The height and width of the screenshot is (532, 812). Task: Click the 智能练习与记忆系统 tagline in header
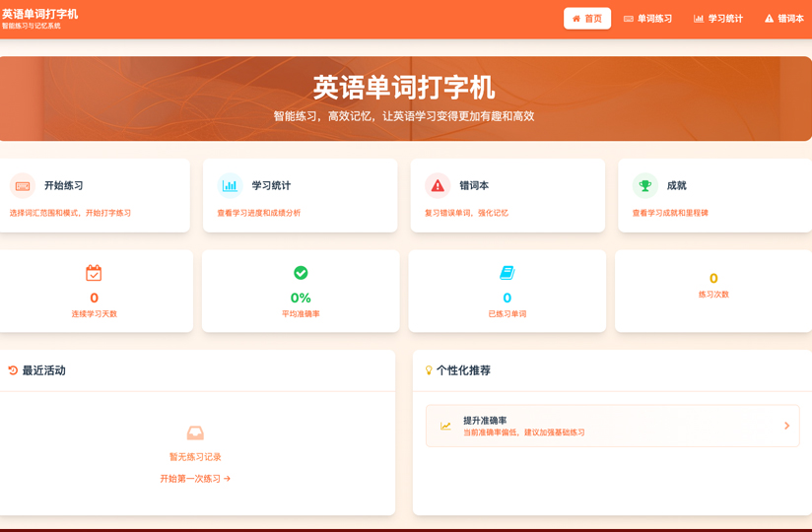tap(32, 26)
